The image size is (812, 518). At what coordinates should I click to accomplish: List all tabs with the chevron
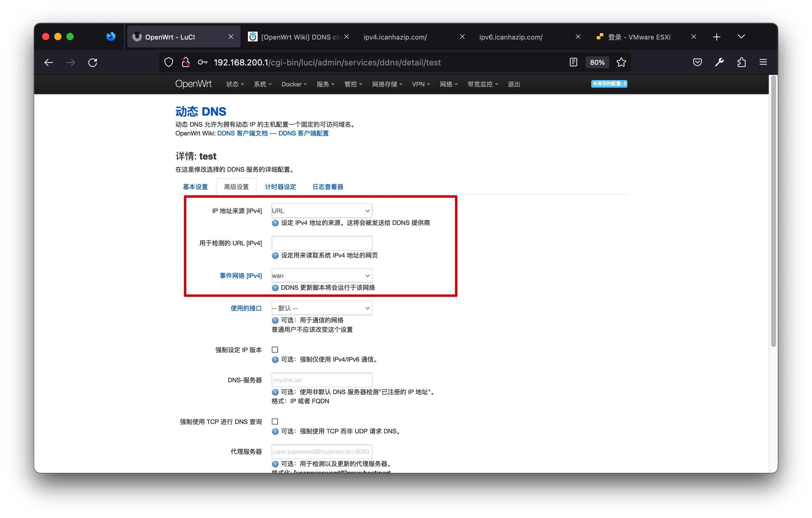click(x=741, y=37)
